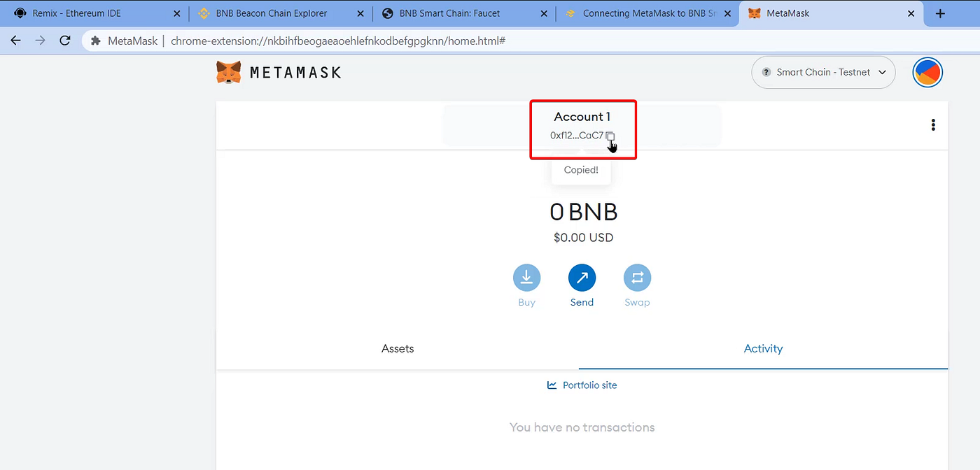The image size is (980, 470).
Task: Click the Portfolio site chart icon
Action: click(x=552, y=385)
